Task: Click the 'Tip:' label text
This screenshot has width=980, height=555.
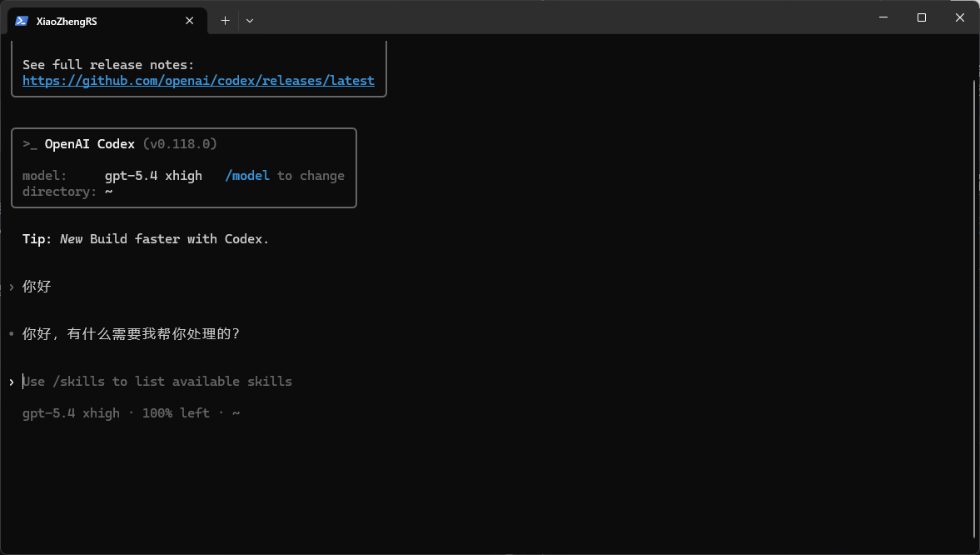Action: click(37, 239)
